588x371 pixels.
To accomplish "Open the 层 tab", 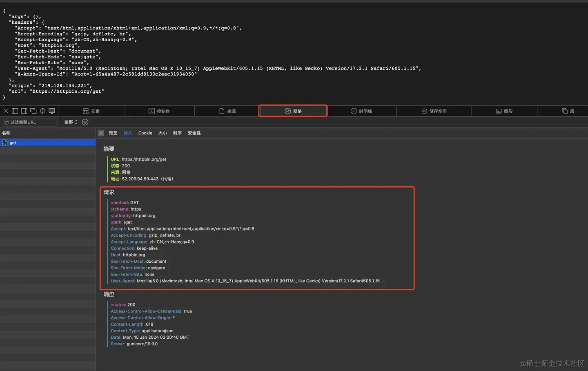I will 568,111.
